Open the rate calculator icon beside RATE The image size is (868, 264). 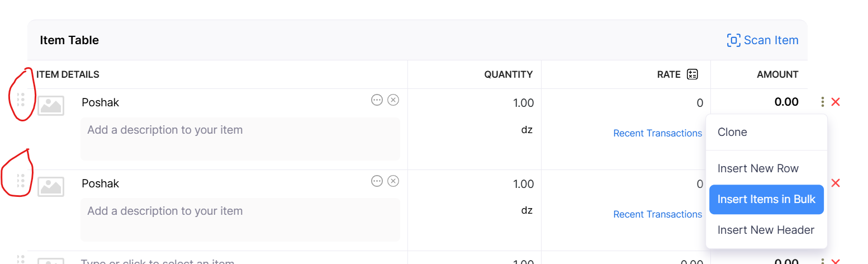pyautogui.click(x=692, y=74)
